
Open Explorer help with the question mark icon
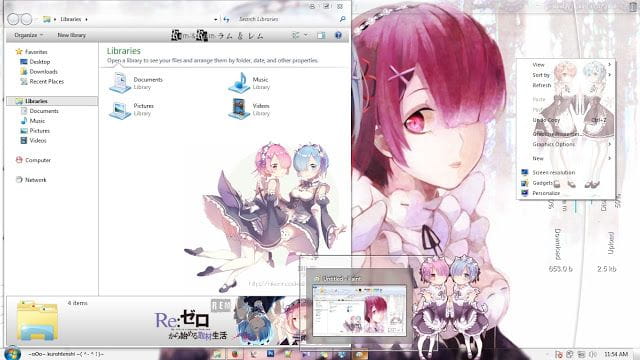coord(338,36)
